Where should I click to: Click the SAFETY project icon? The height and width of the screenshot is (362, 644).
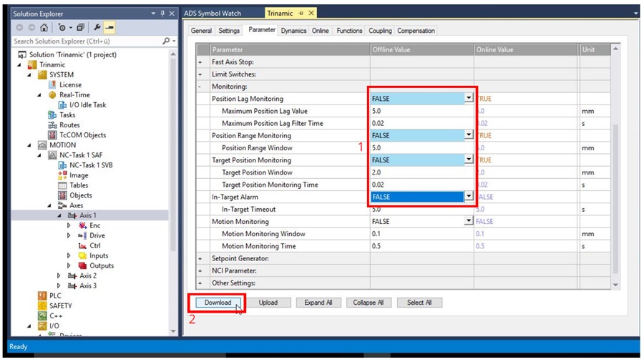click(42, 305)
